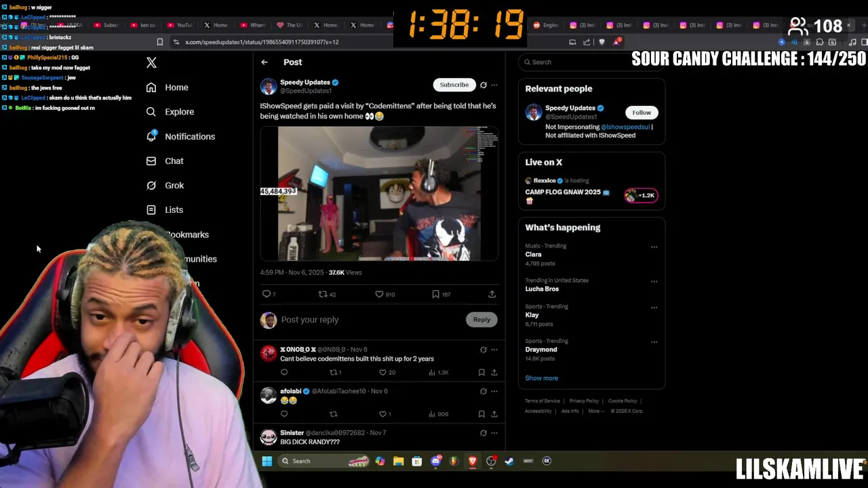Go back using the arrow beside Post
Viewport: 868px width, 488px height.
pyautogui.click(x=264, y=62)
